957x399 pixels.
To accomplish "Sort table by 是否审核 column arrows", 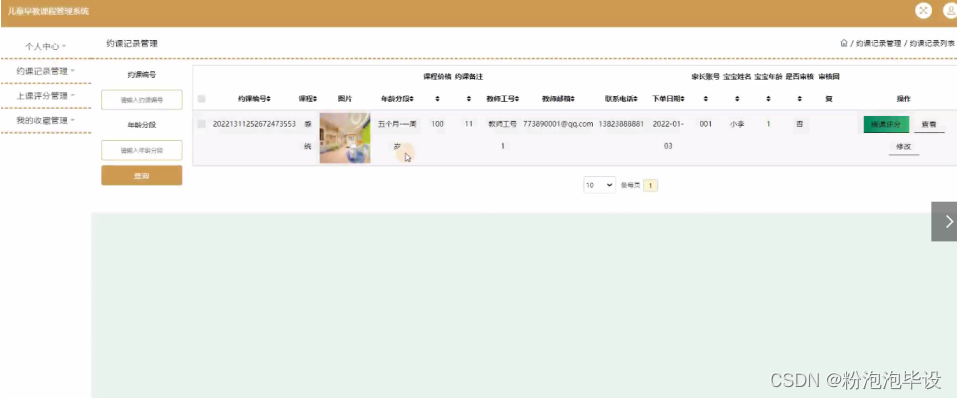I will [x=800, y=98].
